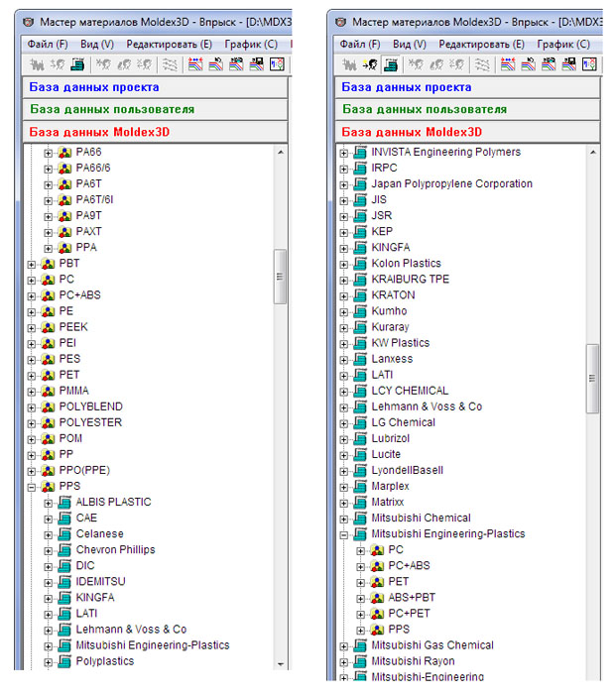616x694 pixels.
Task: Open Файл (F) menu in left window
Action: [x=48, y=45]
